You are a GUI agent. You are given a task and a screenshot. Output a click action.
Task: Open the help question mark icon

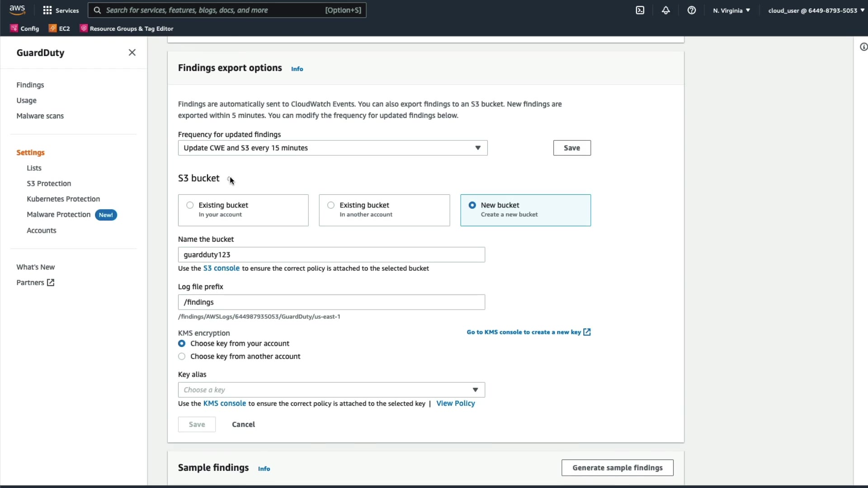(x=691, y=10)
